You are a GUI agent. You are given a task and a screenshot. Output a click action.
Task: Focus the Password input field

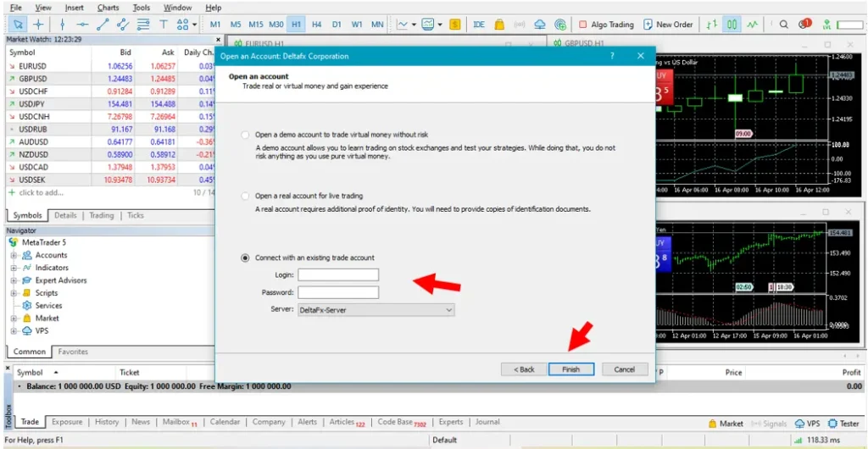338,292
